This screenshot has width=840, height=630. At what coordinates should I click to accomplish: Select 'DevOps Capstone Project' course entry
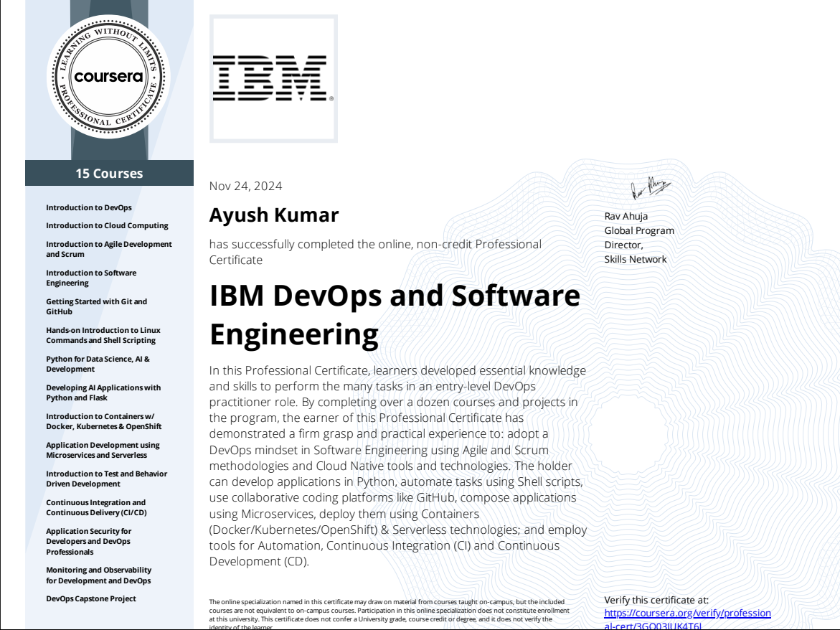[x=91, y=599]
